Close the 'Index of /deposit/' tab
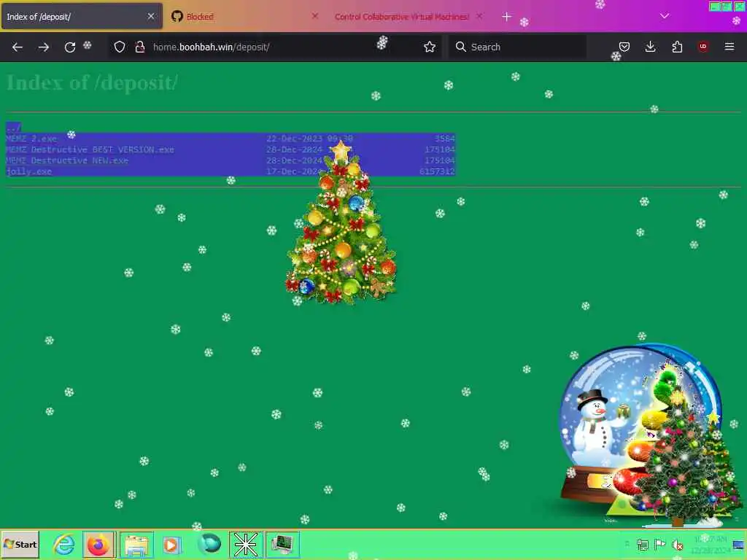The width and height of the screenshot is (747, 560). coord(151,16)
